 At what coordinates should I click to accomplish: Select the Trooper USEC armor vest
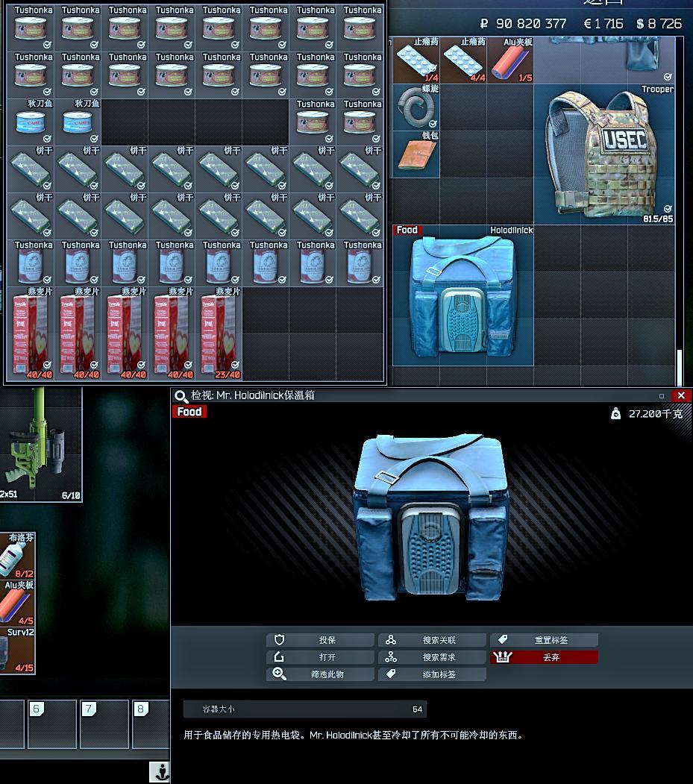604,154
